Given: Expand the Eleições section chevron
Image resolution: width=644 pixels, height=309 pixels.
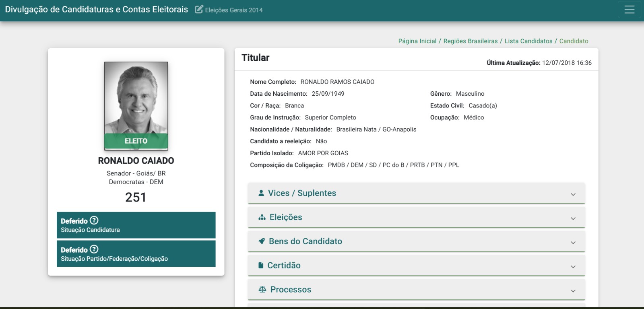Looking at the screenshot, I should pyautogui.click(x=573, y=218).
